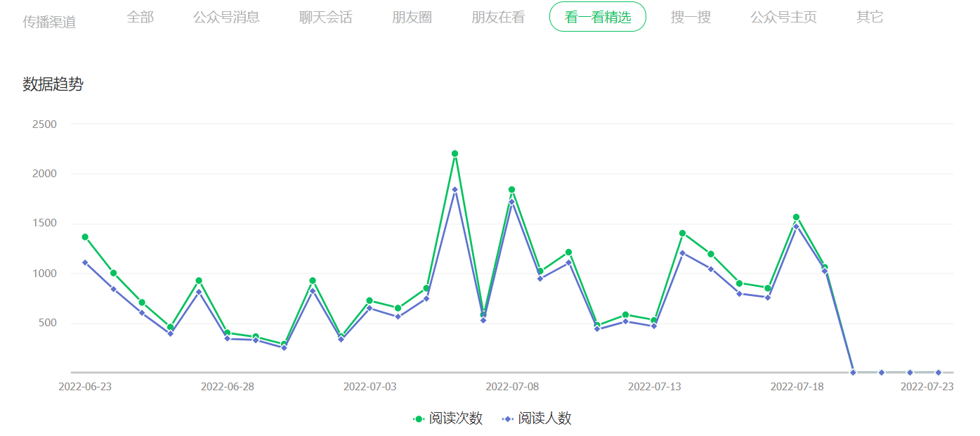Screen dimensions: 980x436
Task: Click blue 阅读人数 point on 2022-07-14
Action: (682, 253)
